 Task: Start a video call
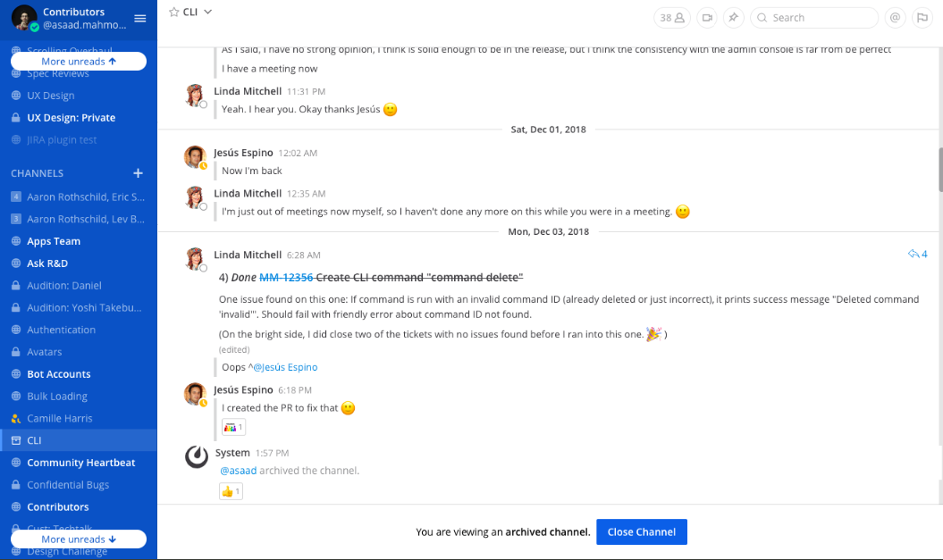[x=707, y=18]
